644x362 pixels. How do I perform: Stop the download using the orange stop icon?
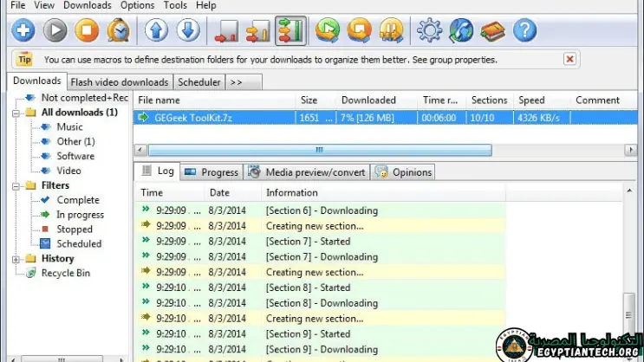[x=86, y=31]
